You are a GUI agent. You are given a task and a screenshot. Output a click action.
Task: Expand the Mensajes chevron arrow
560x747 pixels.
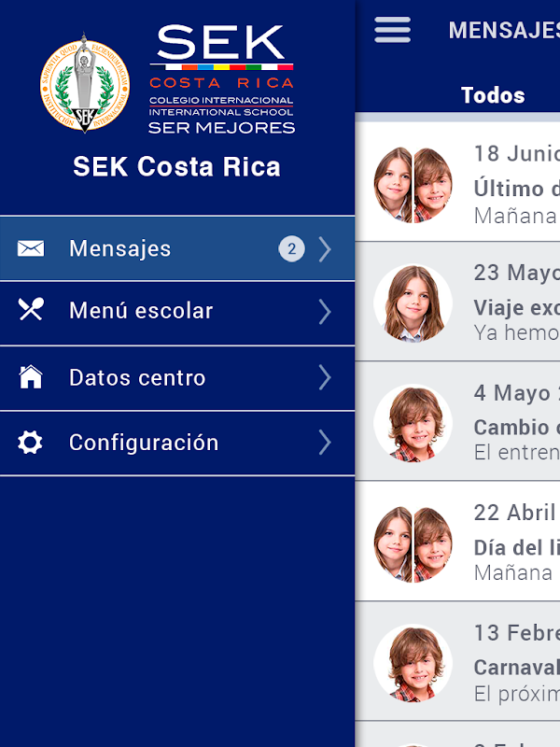point(325,249)
